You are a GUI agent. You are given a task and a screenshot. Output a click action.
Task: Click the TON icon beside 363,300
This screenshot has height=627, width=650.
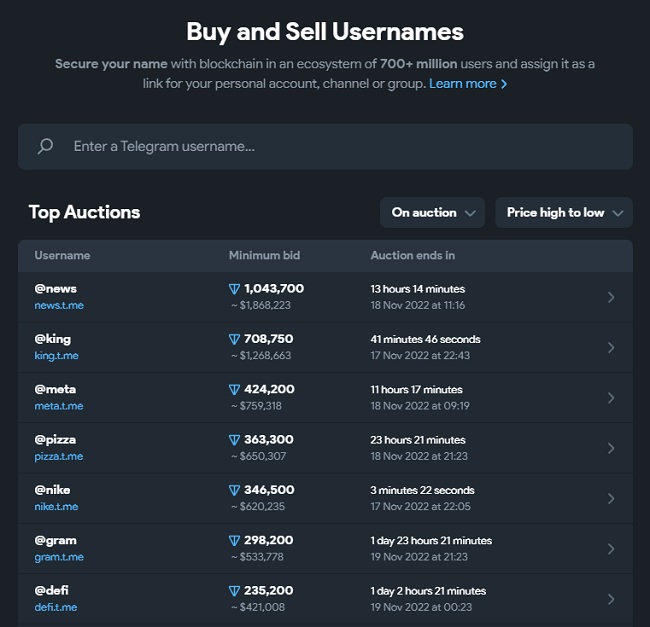click(x=235, y=440)
